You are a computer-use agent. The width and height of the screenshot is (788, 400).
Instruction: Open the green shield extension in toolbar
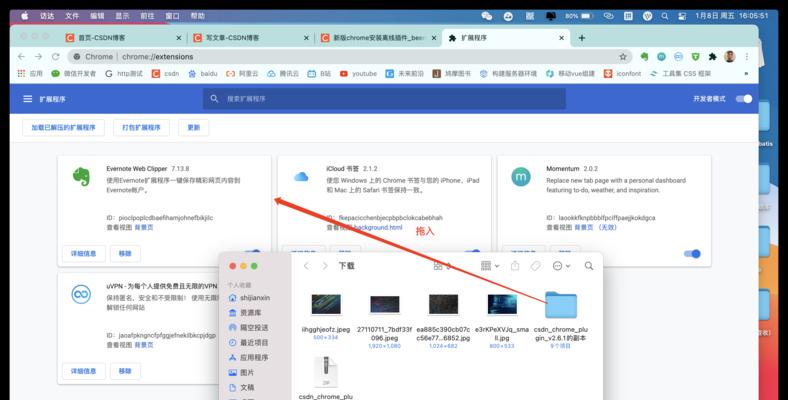(x=696, y=57)
